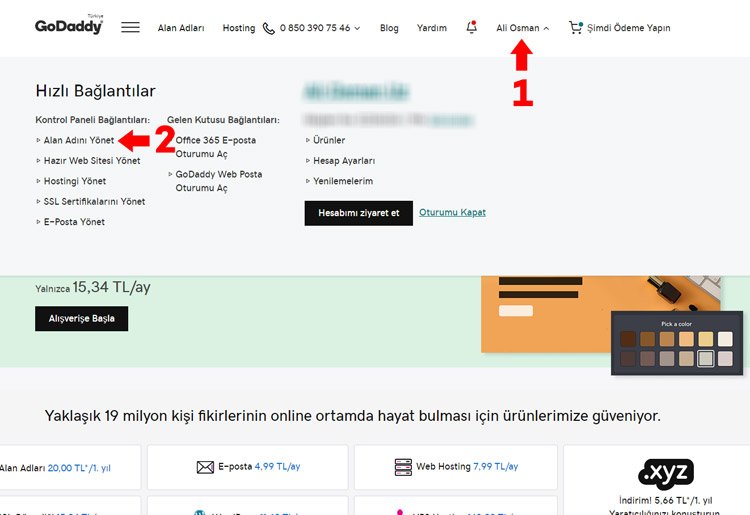Expand the phone number 0 850 390 75 46 dropdown

point(320,28)
